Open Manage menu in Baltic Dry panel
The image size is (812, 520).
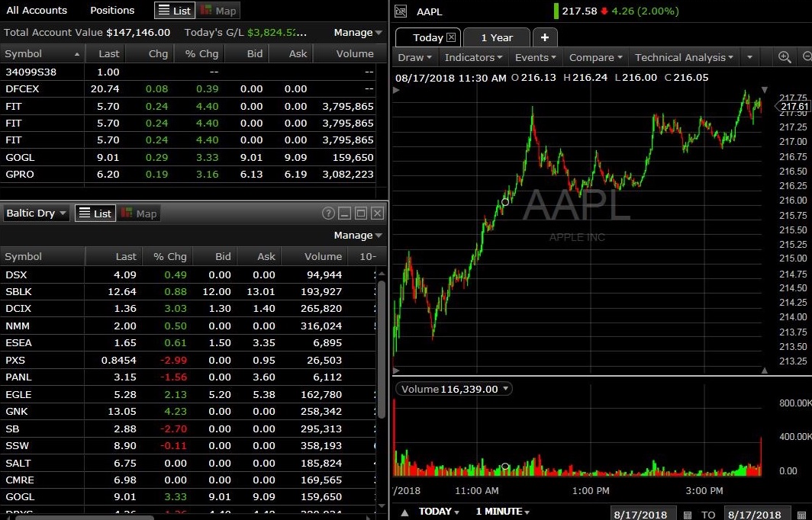tap(358, 236)
